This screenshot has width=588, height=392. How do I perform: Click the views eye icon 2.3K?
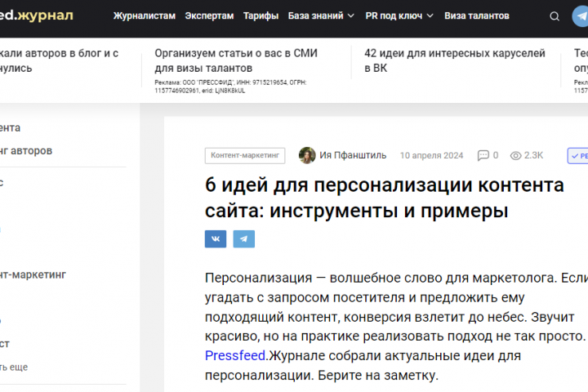(x=515, y=155)
